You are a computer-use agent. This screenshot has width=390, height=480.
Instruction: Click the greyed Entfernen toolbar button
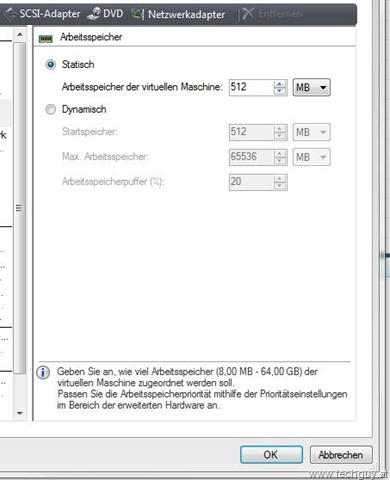pyautogui.click(x=272, y=14)
